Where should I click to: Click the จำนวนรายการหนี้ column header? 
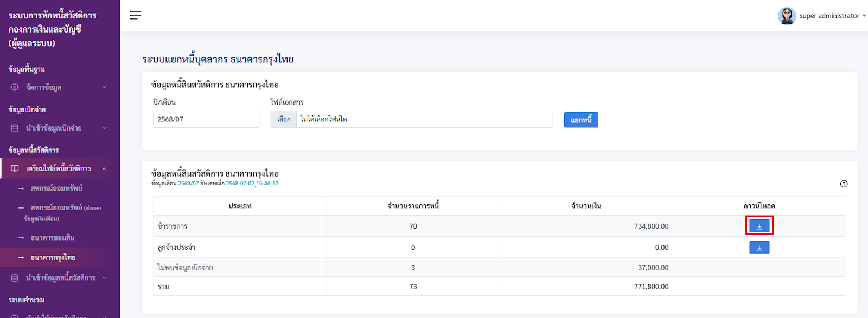click(413, 206)
